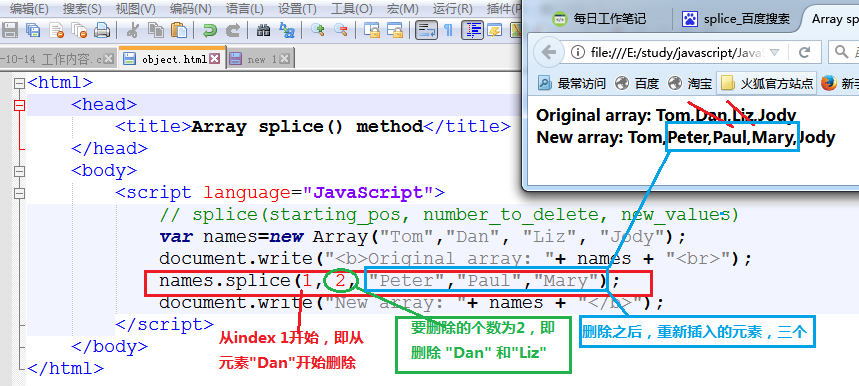Open Find with the binoculars icon

click(264, 30)
